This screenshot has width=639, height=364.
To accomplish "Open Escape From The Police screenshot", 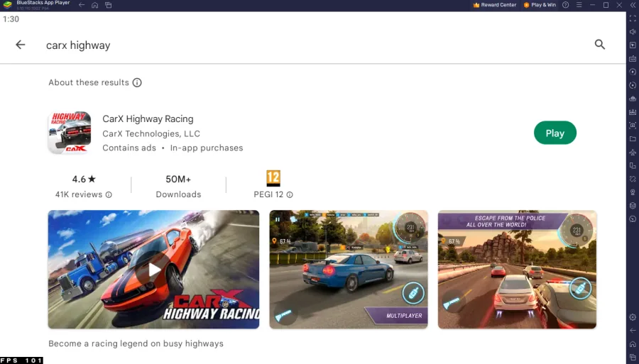I will pyautogui.click(x=517, y=269).
